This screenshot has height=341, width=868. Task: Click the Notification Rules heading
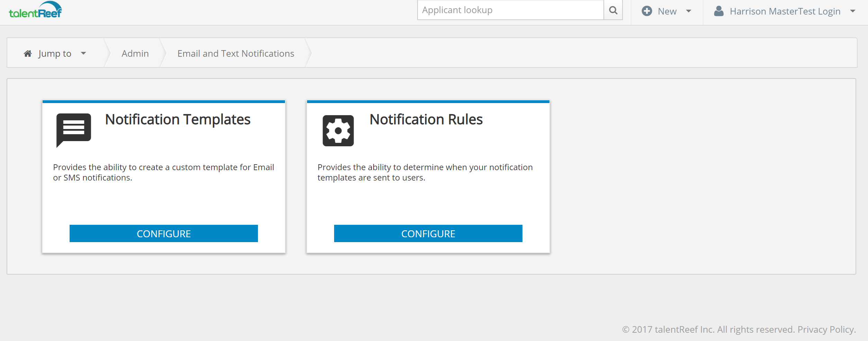coord(426,119)
